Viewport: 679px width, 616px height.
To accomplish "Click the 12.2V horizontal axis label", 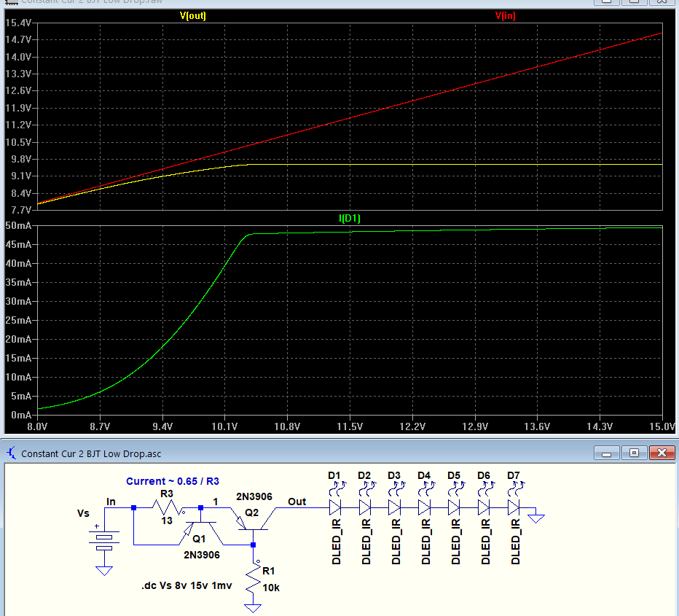I will click(412, 426).
